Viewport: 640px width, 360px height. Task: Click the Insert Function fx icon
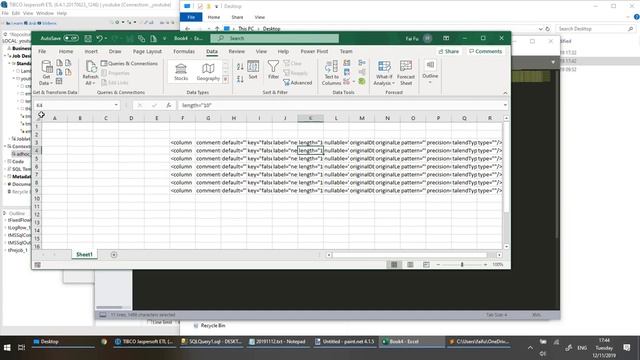pyautogui.click(x=169, y=105)
